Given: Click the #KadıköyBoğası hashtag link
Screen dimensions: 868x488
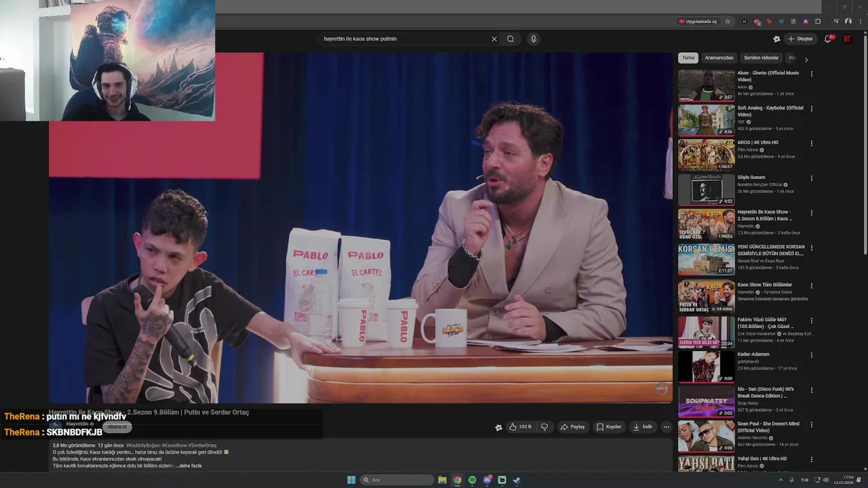Looking at the screenshot, I should pos(143,445).
